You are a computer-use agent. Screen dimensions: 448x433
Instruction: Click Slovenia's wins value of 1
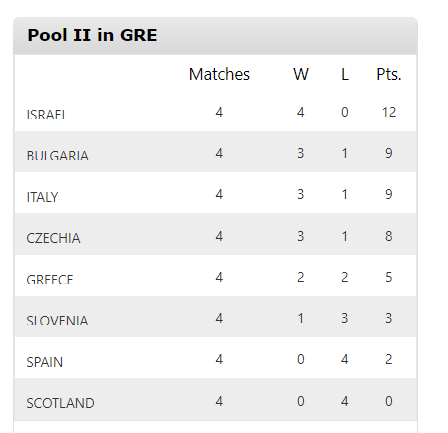pyautogui.click(x=301, y=318)
